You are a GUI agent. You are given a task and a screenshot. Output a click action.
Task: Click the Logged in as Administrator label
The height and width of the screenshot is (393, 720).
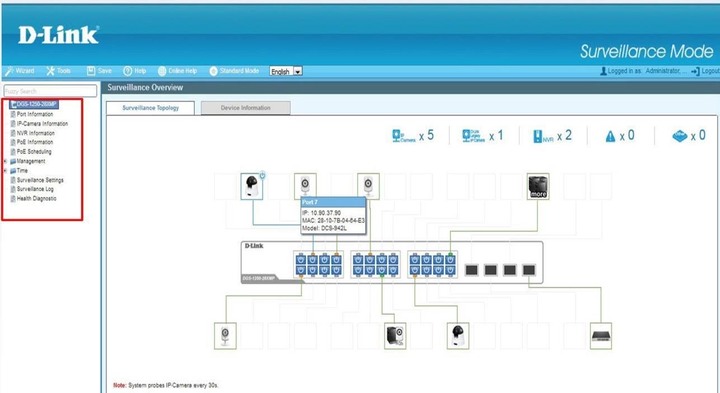643,71
